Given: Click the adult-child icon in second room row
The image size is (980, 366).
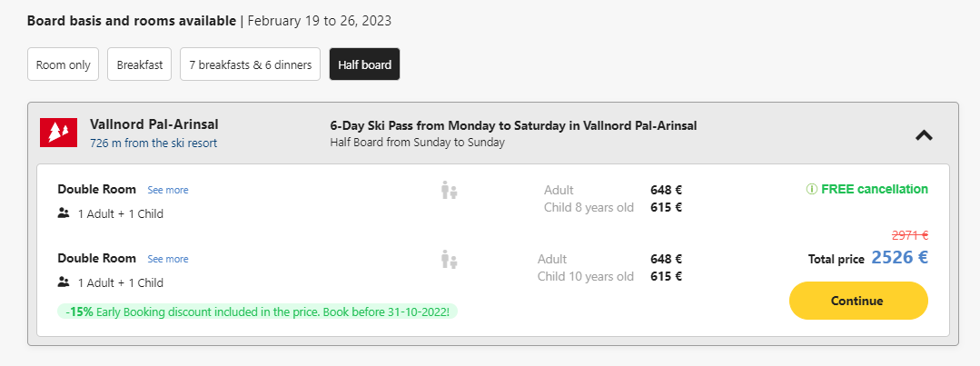Looking at the screenshot, I should tap(449, 259).
